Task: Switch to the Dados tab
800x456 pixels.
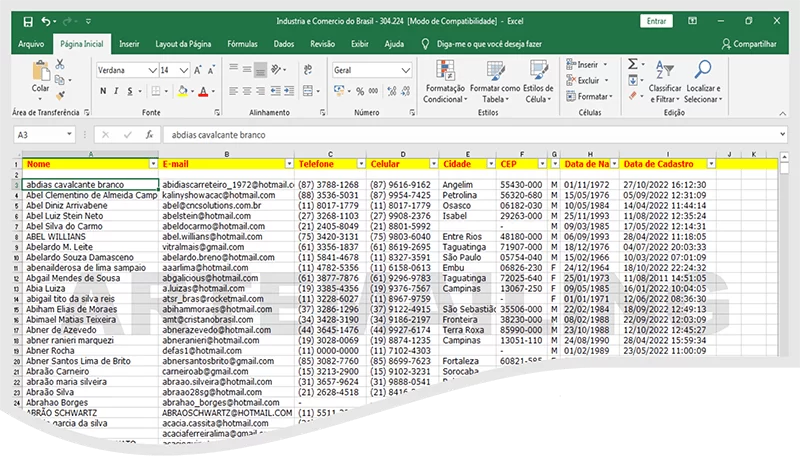Action: tap(284, 44)
